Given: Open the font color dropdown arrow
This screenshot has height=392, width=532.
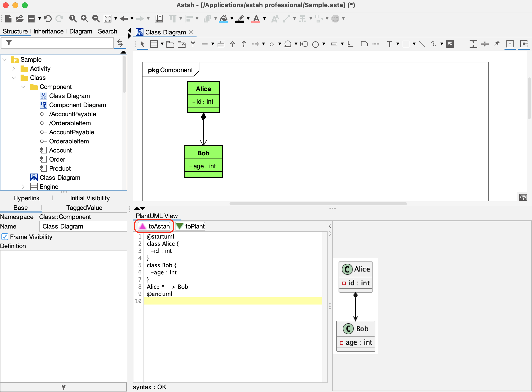Looking at the screenshot, I should pos(264,18).
